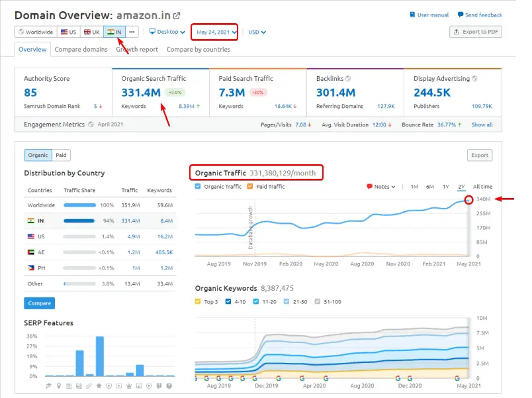Expand the USD currency dropdown
Image resolution: width=532 pixels, height=398 pixels.
(257, 32)
